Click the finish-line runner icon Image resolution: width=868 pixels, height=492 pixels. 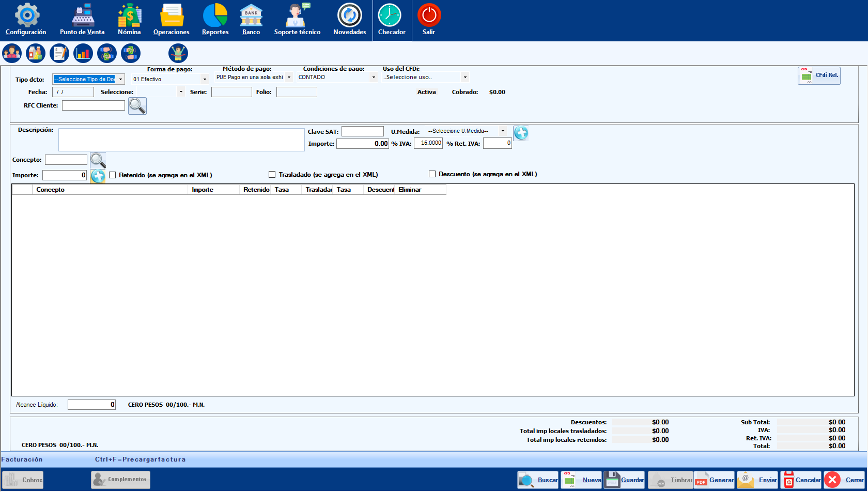click(x=178, y=53)
